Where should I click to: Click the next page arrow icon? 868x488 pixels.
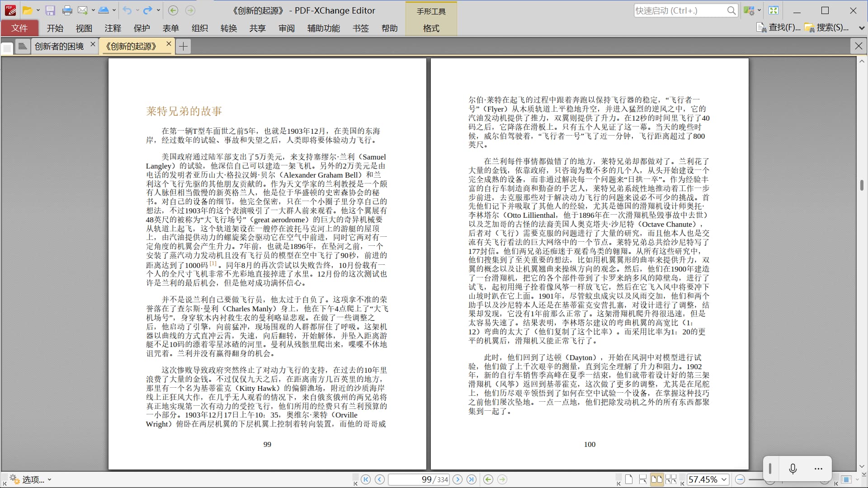point(458,479)
